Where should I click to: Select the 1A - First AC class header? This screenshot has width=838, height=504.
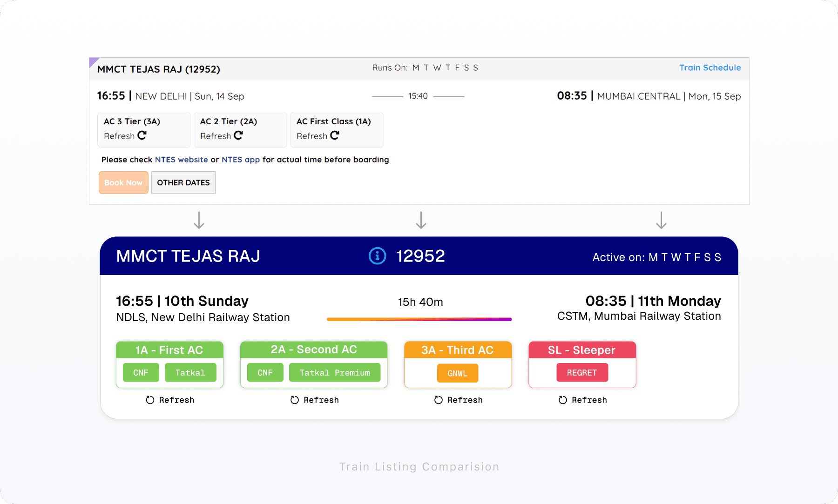coord(169,350)
